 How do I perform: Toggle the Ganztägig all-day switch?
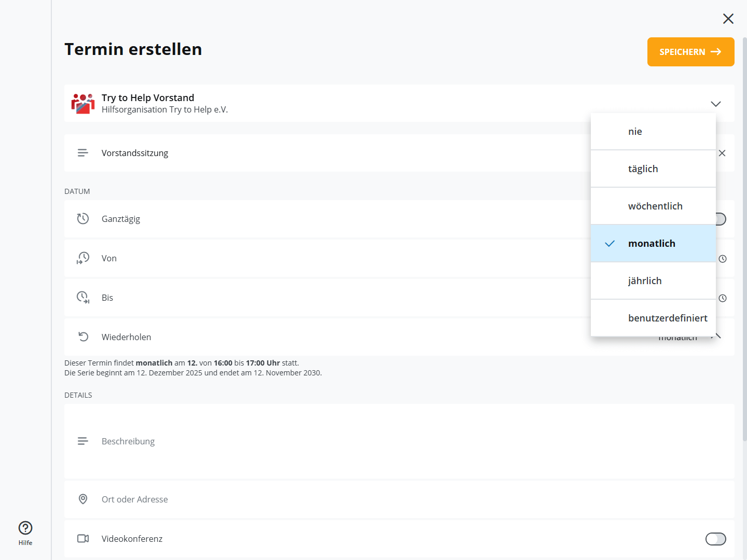721,219
